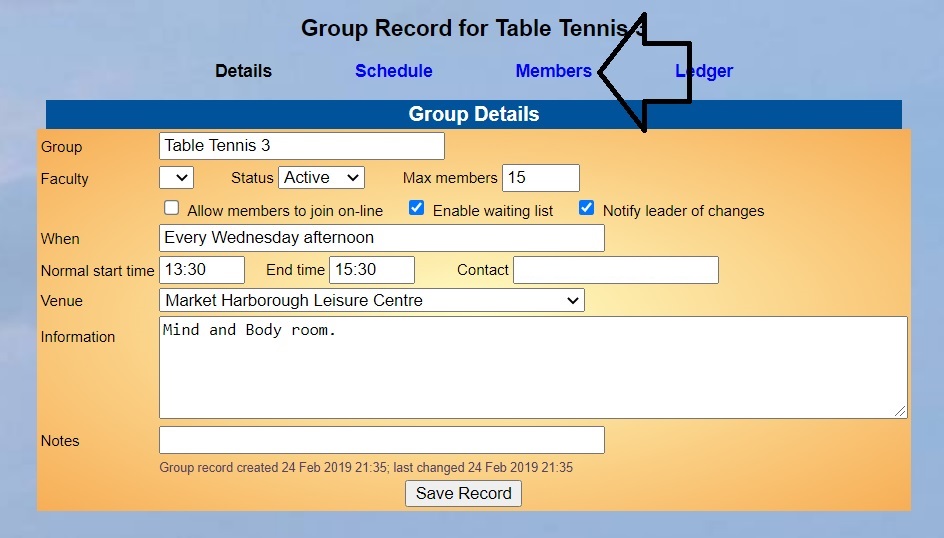Click the When text field
The image size is (944, 538).
[381, 238]
